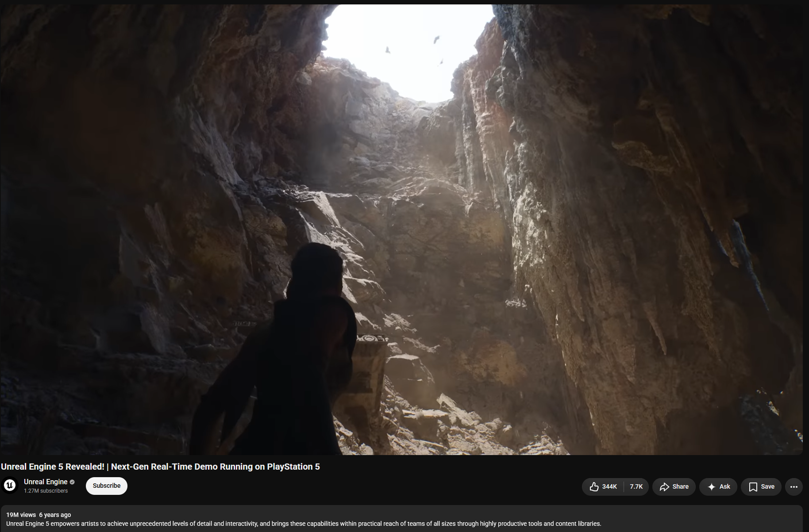Click the verified badge beside Unreal Engine

coord(72,482)
